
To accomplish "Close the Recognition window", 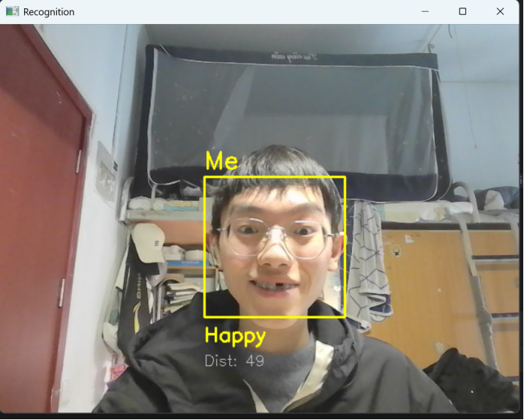I will (x=500, y=12).
